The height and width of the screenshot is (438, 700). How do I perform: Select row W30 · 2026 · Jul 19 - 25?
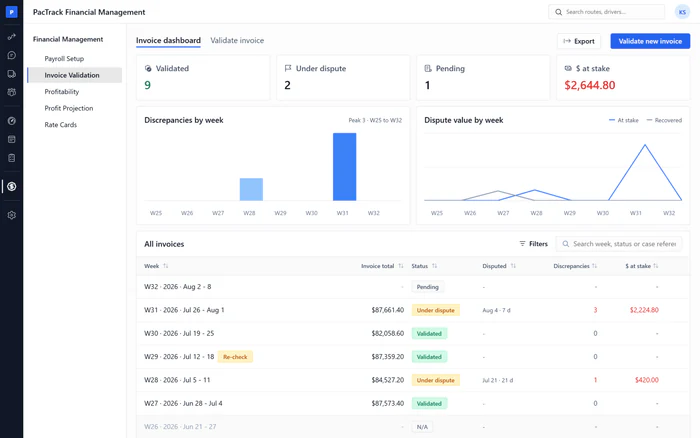(x=413, y=334)
